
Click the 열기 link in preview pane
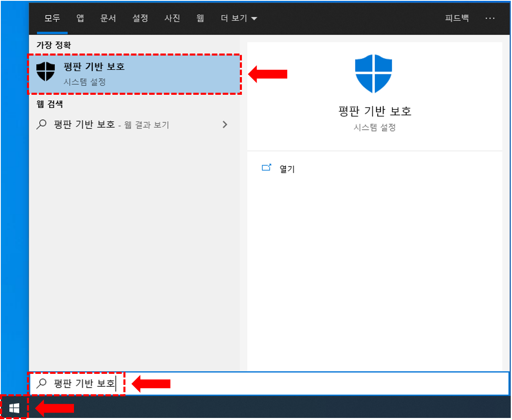point(287,169)
